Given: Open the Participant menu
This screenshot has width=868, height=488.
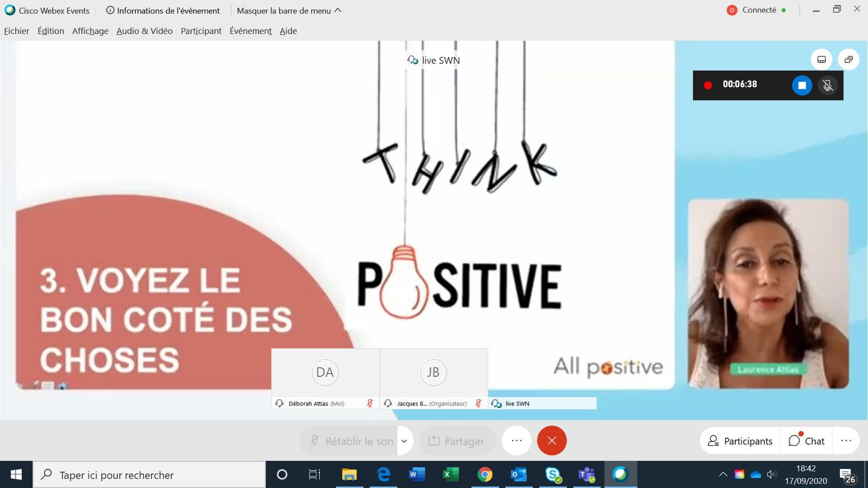Looking at the screenshot, I should (201, 31).
